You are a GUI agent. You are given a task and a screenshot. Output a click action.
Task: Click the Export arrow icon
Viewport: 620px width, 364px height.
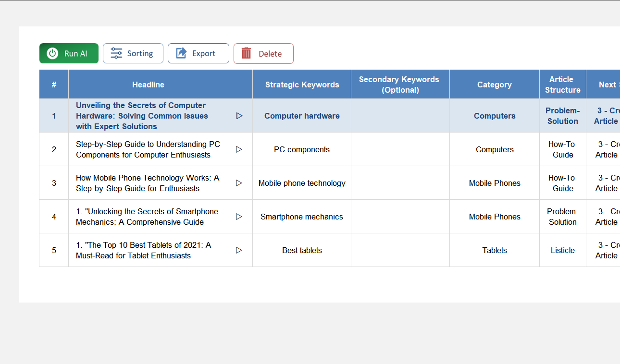point(181,53)
